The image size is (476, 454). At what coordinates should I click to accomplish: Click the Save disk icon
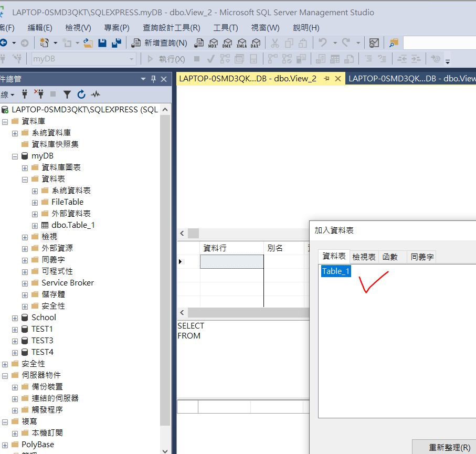tap(102, 43)
